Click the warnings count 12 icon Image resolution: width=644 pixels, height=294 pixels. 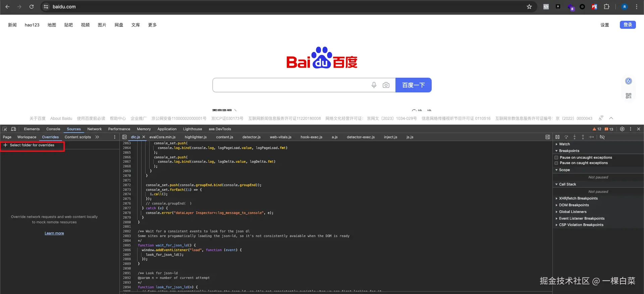coord(597,129)
